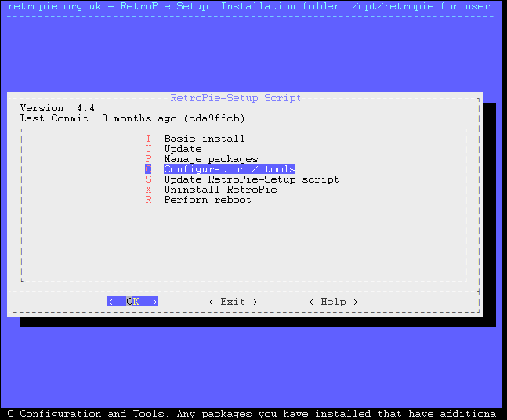Click the Exit button
Viewport: 507px width, 420px height.
pos(233,302)
